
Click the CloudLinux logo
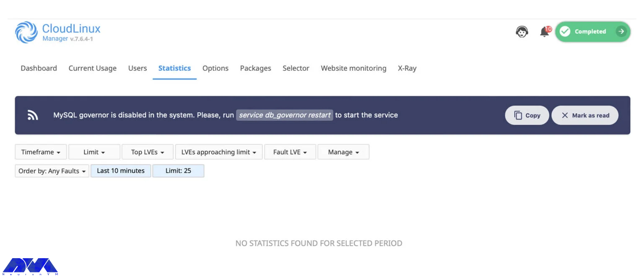pos(26,32)
